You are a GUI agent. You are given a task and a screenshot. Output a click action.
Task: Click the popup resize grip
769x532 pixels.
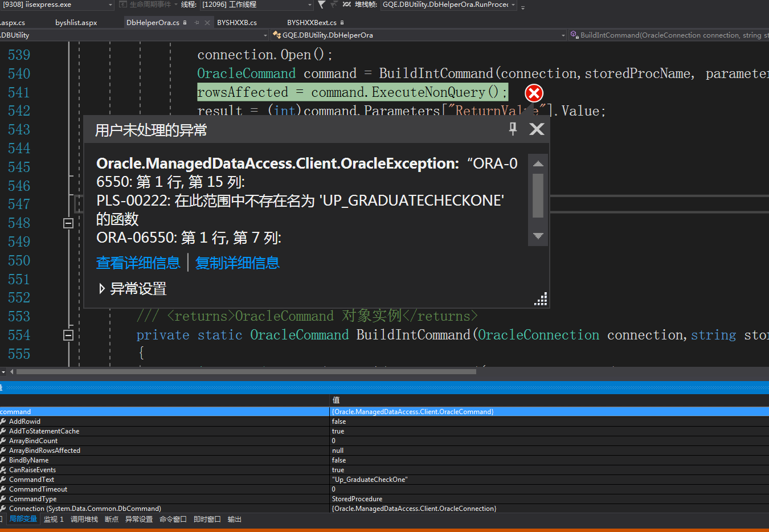[x=541, y=299]
